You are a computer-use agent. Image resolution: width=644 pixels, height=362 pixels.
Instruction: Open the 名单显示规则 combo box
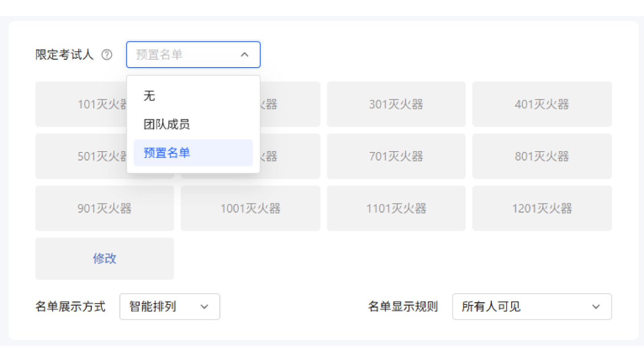[x=532, y=307]
